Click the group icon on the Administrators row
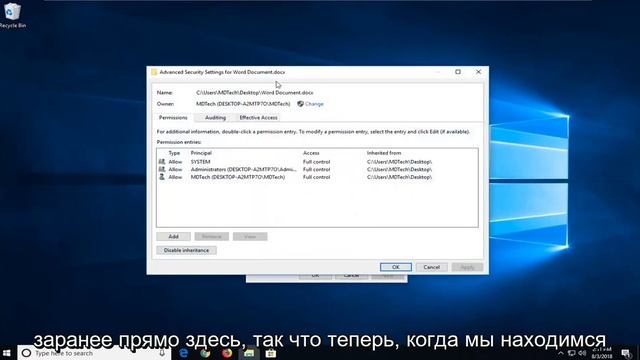The width and height of the screenshot is (640, 360). (x=162, y=169)
